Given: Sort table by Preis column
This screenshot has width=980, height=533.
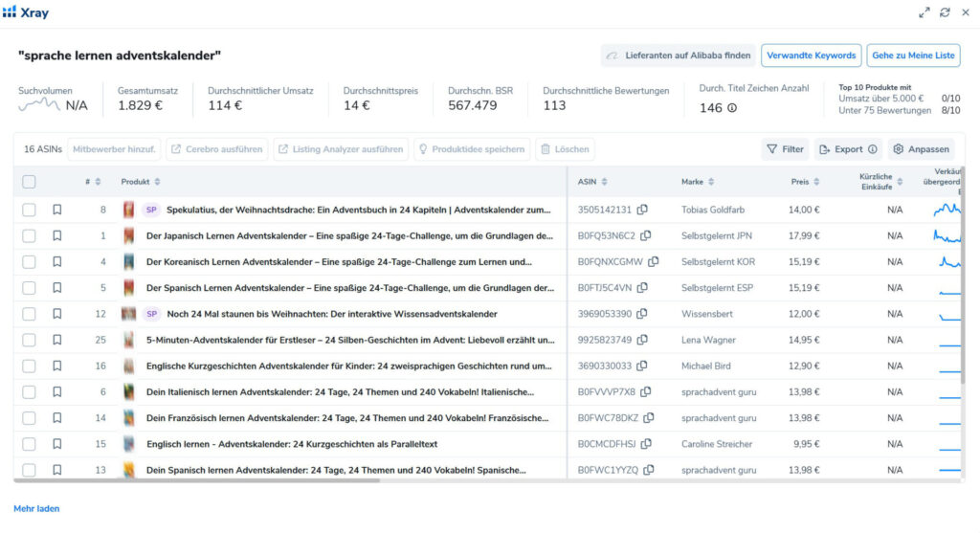Looking at the screenshot, I should coord(817,182).
